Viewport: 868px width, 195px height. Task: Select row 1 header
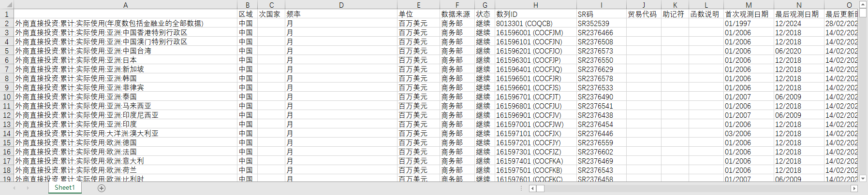pyautogui.click(x=7, y=14)
